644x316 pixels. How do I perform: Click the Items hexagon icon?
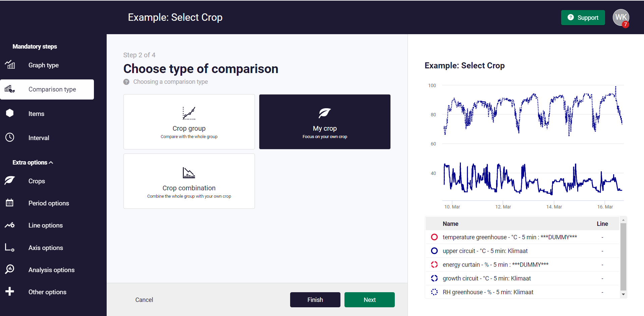click(x=10, y=113)
